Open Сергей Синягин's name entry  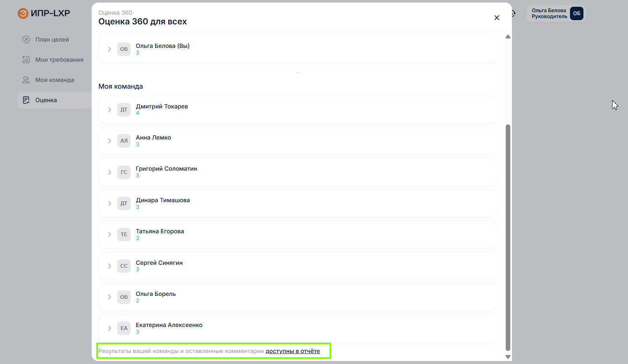[159, 263]
